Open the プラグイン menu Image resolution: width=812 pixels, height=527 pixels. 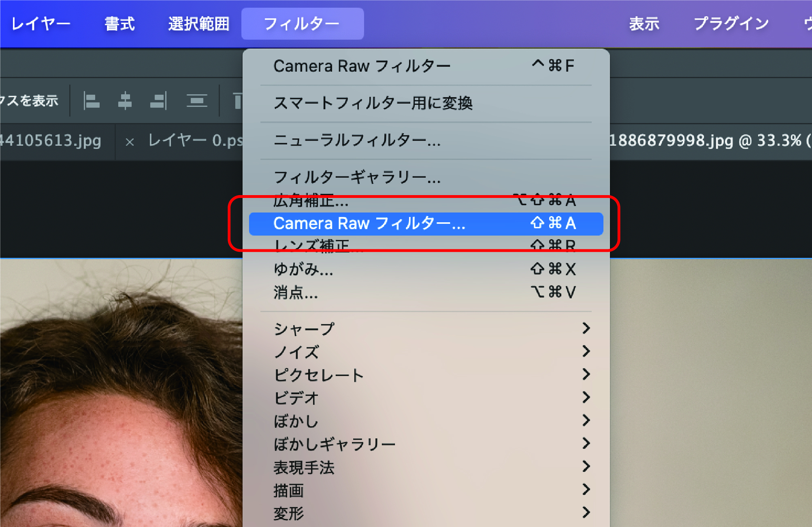click(x=731, y=24)
